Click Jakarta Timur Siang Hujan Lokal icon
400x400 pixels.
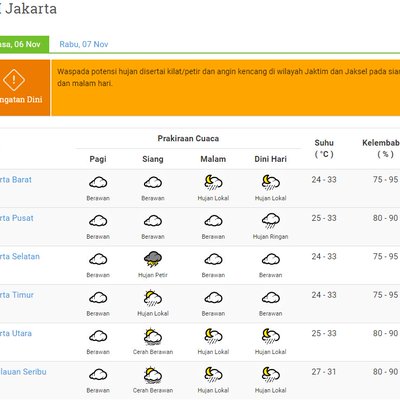153,298
